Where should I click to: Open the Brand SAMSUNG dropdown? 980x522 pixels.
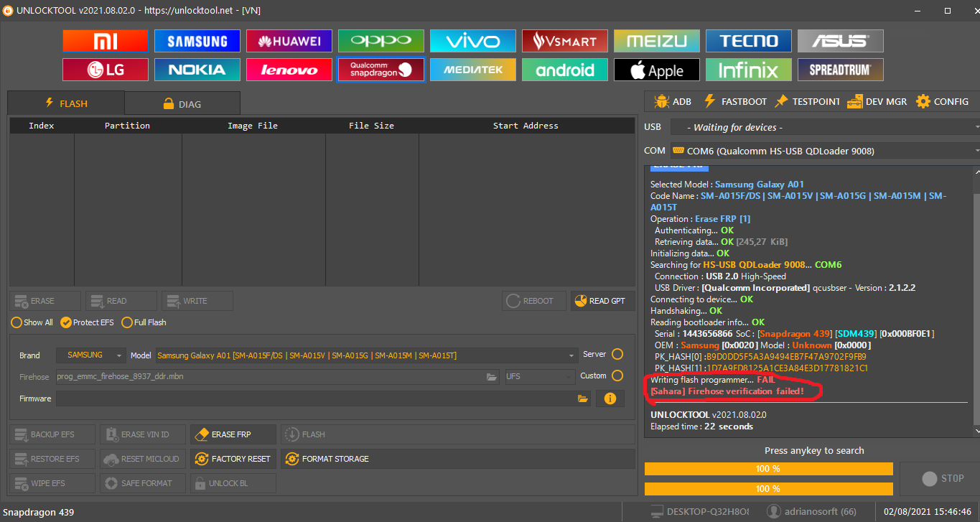coord(90,355)
